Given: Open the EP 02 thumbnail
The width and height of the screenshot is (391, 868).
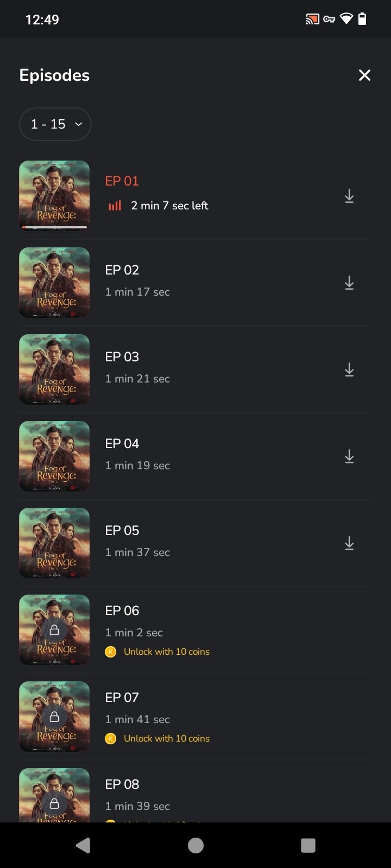Looking at the screenshot, I should coord(54,283).
